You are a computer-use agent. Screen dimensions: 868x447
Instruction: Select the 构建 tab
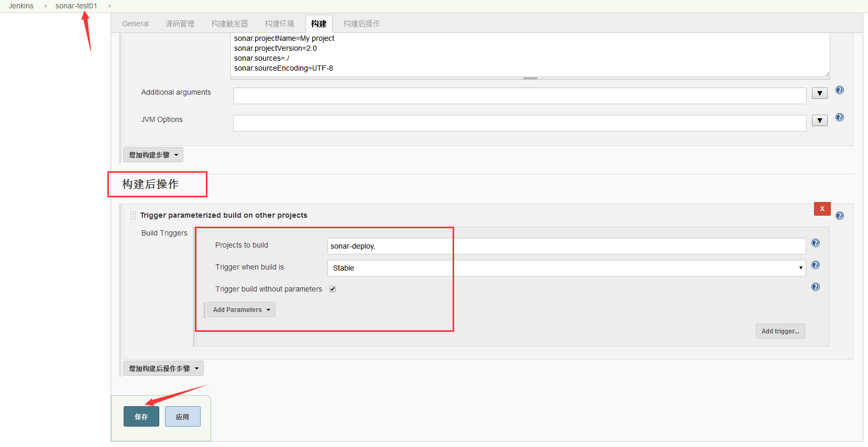pos(318,24)
